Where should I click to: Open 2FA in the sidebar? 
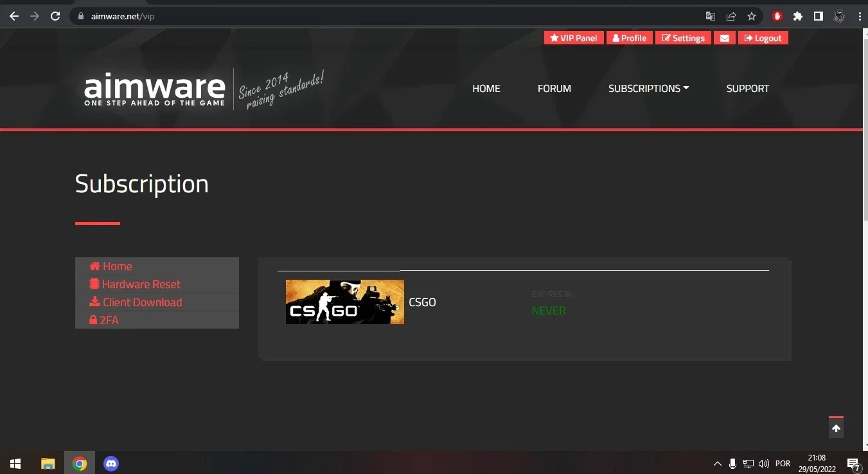tap(157, 320)
